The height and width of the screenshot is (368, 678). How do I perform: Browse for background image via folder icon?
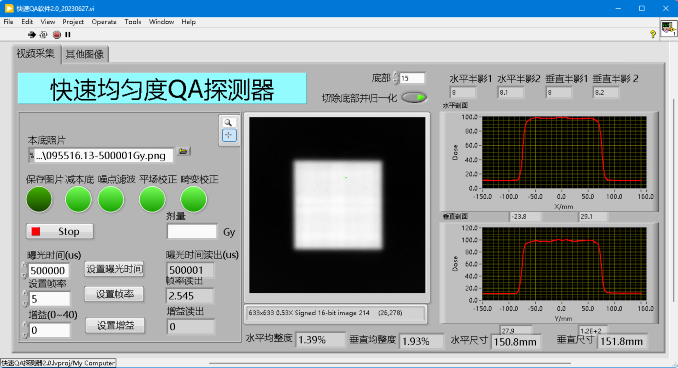click(x=183, y=151)
